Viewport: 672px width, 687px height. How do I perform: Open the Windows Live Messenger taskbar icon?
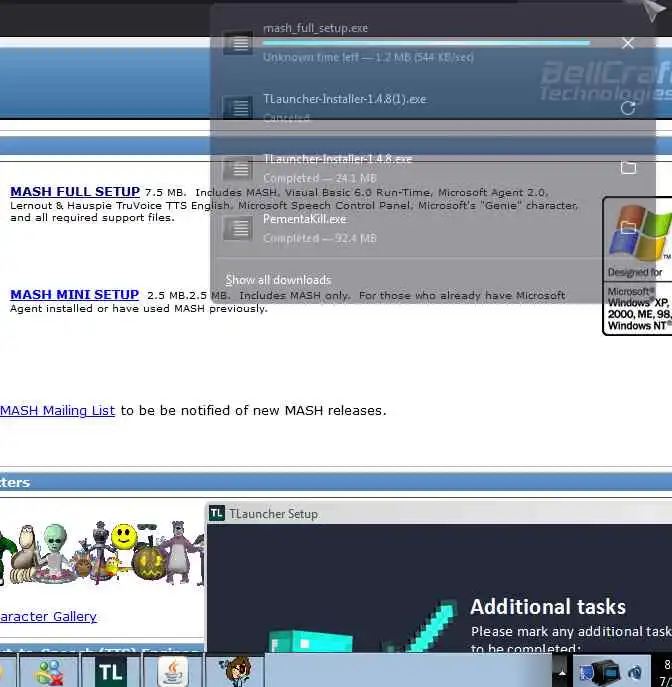(x=49, y=671)
